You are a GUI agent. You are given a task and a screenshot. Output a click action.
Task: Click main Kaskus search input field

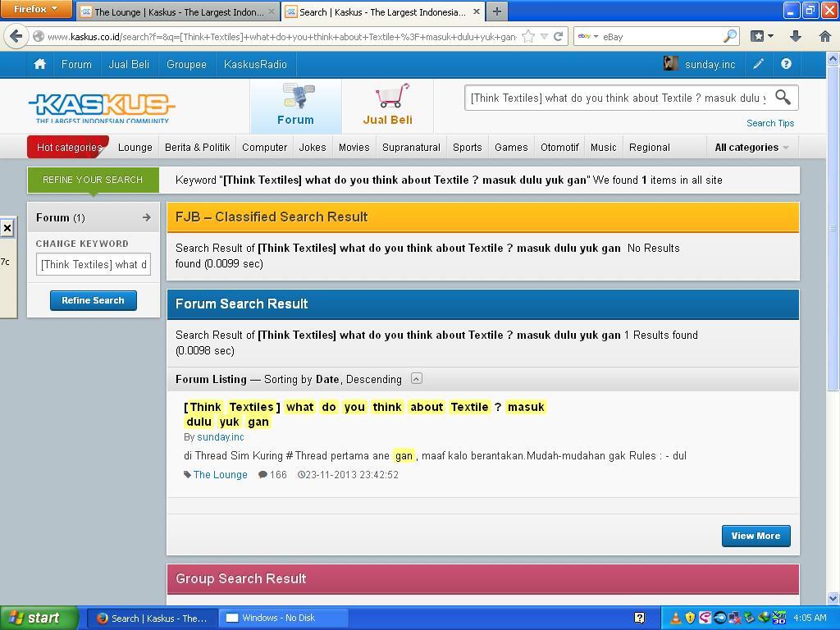(619, 98)
